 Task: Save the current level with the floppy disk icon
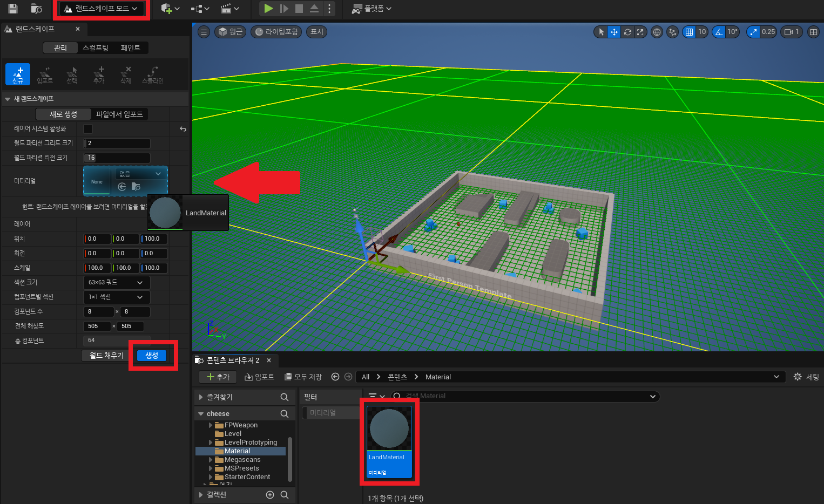pos(13,8)
